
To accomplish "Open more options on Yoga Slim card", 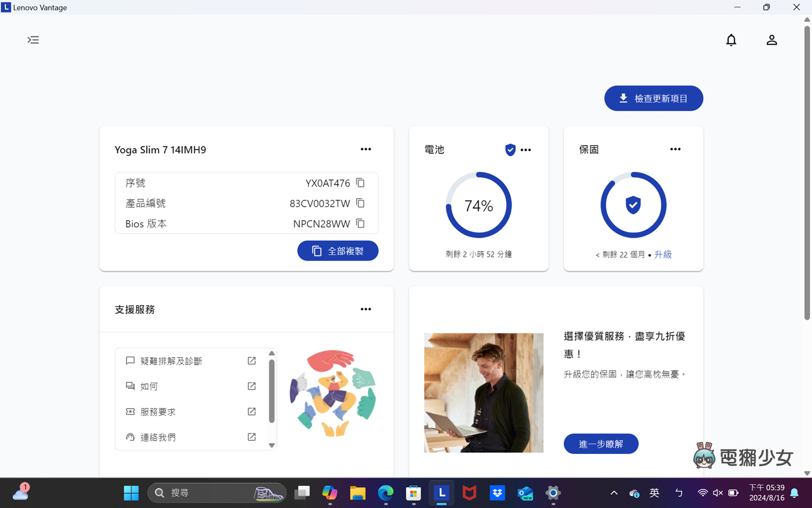I will 366,149.
